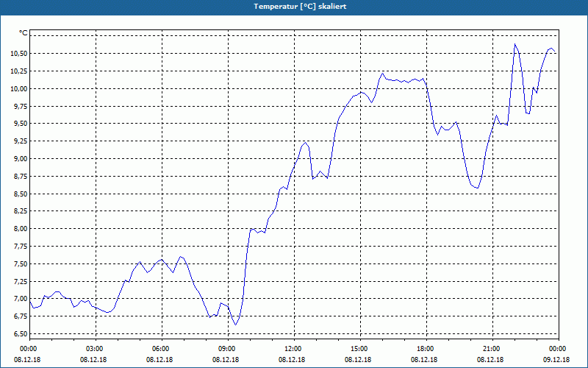Pick the 08.12.18 date under 18:00
This screenshot has height=368, width=588.
click(424, 360)
